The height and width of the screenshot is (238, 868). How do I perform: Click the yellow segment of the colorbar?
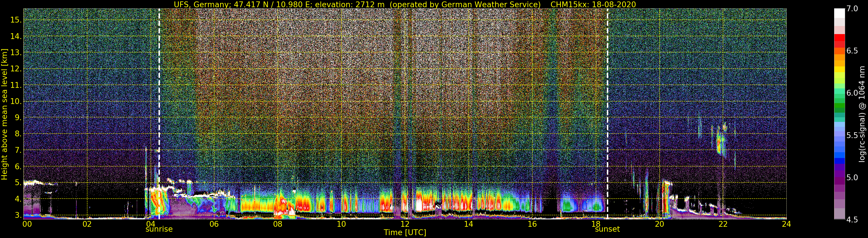click(x=839, y=70)
